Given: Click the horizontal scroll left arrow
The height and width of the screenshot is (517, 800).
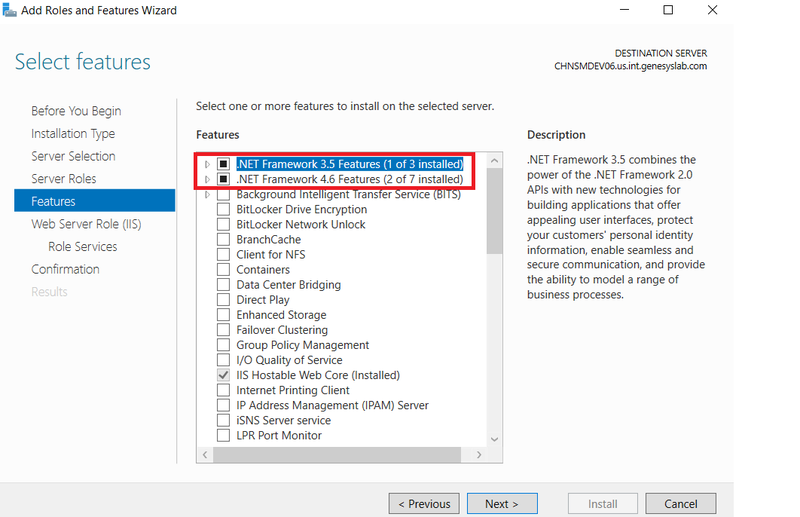Looking at the screenshot, I should tap(205, 454).
